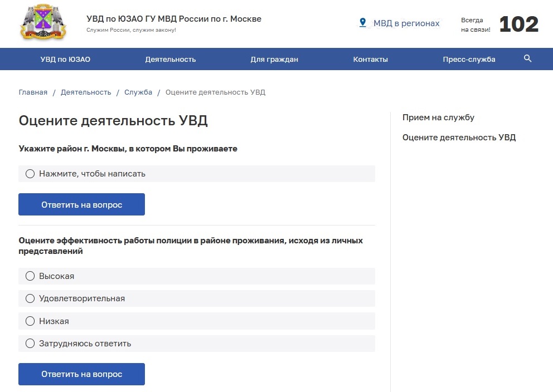Viewport: 553px width, 392px height.
Task: Select the 'Нажмите, чтобы написать' radio option
Action: pyautogui.click(x=31, y=174)
